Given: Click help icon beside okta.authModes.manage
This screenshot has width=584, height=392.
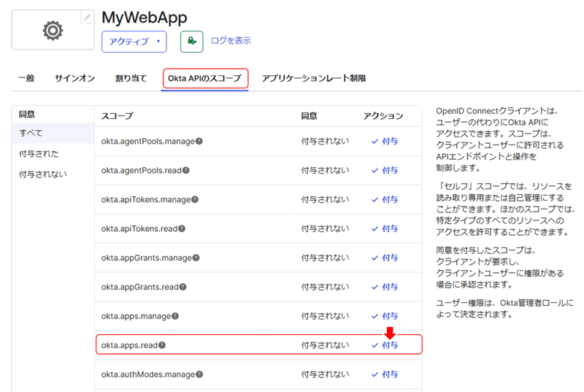Looking at the screenshot, I should [x=199, y=374].
